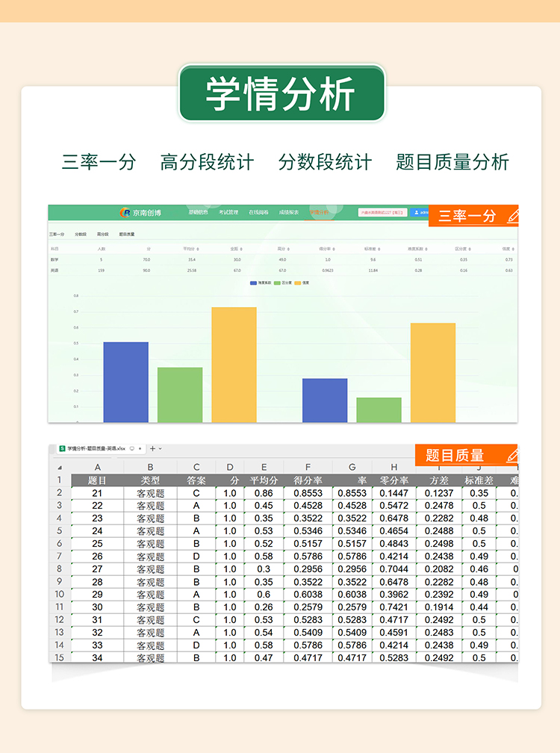Screen dimensions: 560x753
Task: Select column F header in spreadsheet
Action: pyautogui.click(x=308, y=468)
